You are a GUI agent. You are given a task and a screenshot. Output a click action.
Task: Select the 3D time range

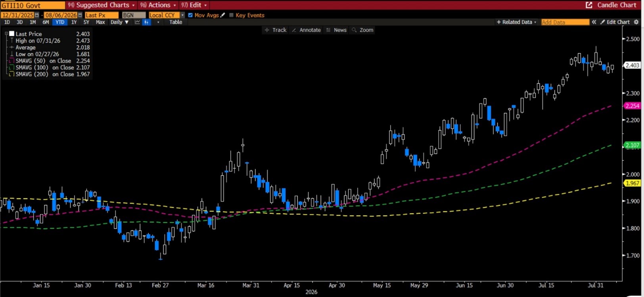pyautogui.click(x=19, y=22)
